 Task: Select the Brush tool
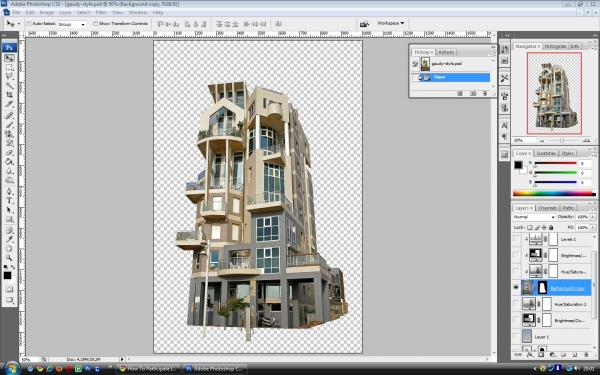(x=9, y=125)
